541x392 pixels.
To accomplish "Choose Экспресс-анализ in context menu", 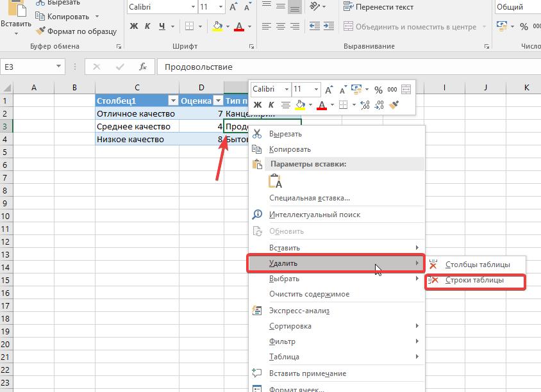I will (x=337, y=311).
